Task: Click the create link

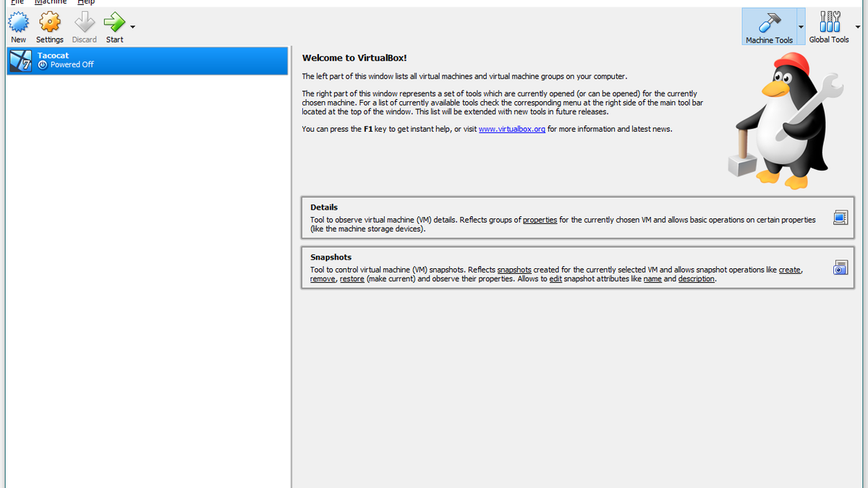Action: (x=790, y=270)
